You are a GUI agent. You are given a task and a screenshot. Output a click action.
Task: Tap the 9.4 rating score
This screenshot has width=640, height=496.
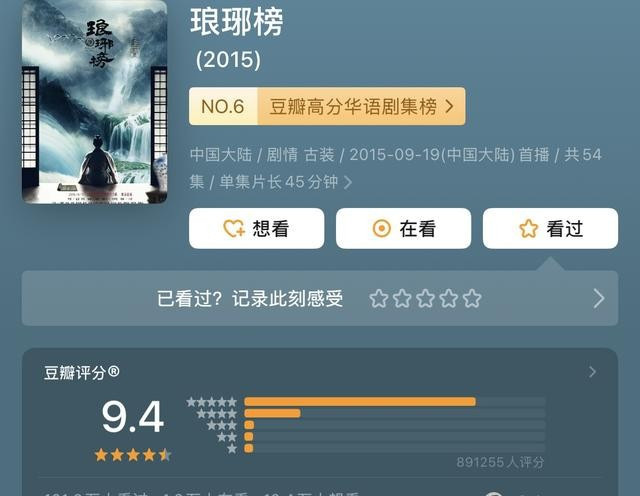133,417
